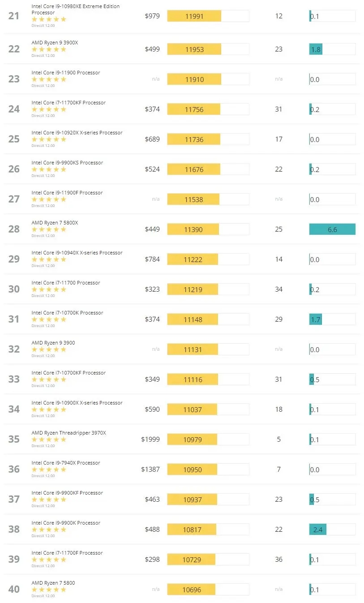This screenshot has height=603, width=364.
Task: Click the stars under Intel Core i9-11900 Processor
Action: [49, 79]
